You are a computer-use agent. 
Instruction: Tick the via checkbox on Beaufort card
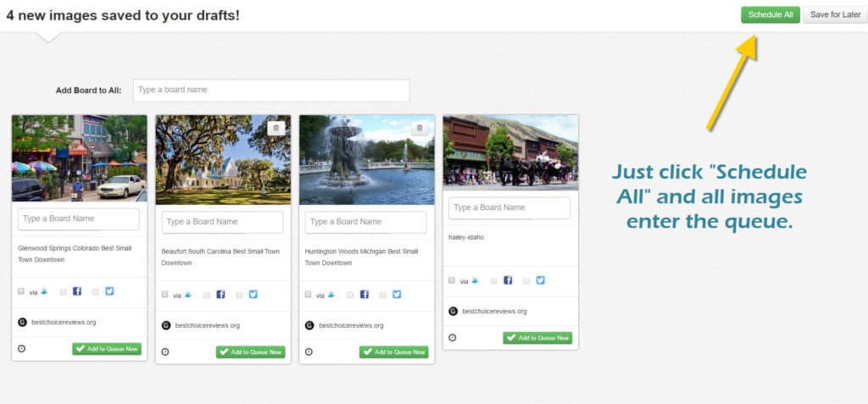coord(165,295)
